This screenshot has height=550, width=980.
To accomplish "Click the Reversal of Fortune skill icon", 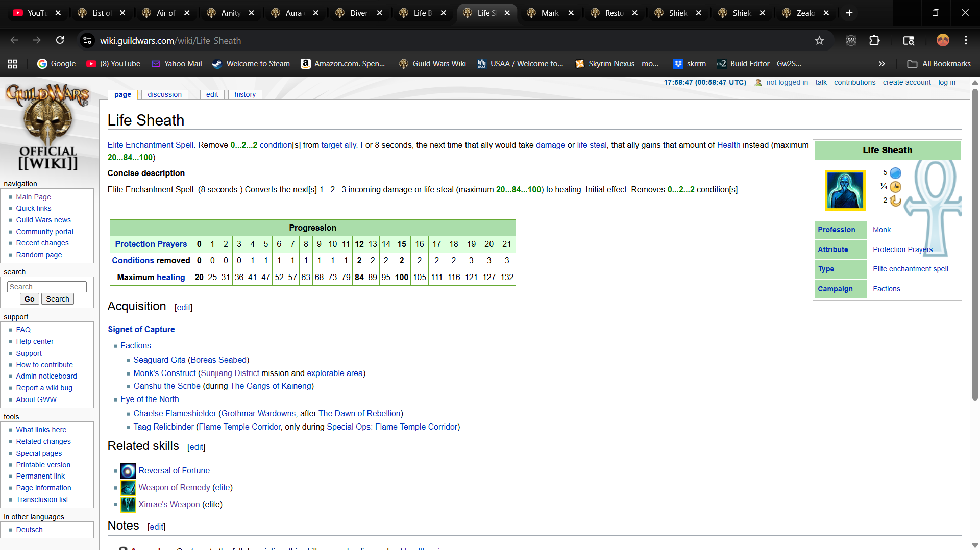I will tap(128, 470).
